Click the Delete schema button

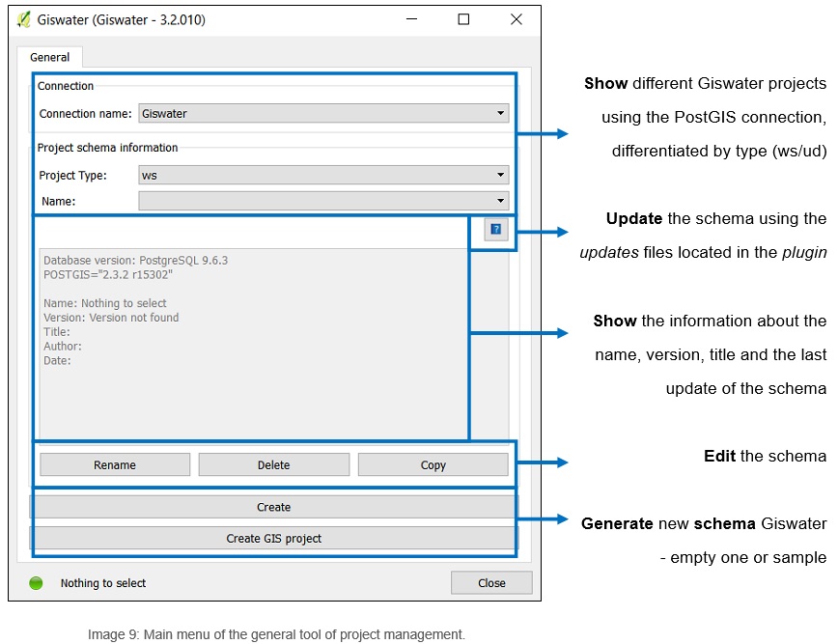(x=273, y=465)
